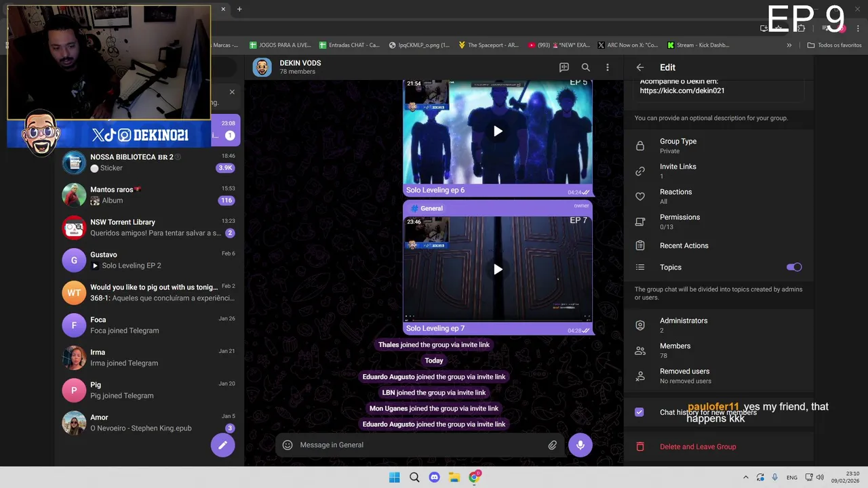Open the Todos os favoritos folder
Screen dimensions: 868x488
point(834,45)
